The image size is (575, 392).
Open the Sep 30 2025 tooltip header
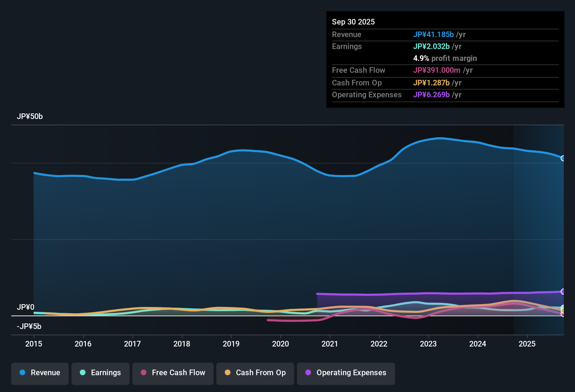click(x=353, y=22)
